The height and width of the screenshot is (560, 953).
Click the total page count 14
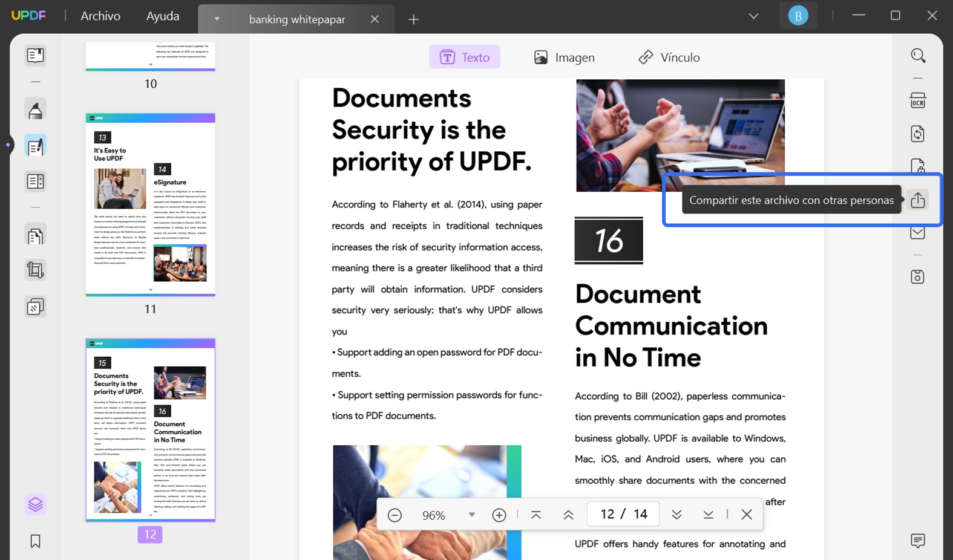click(x=640, y=514)
